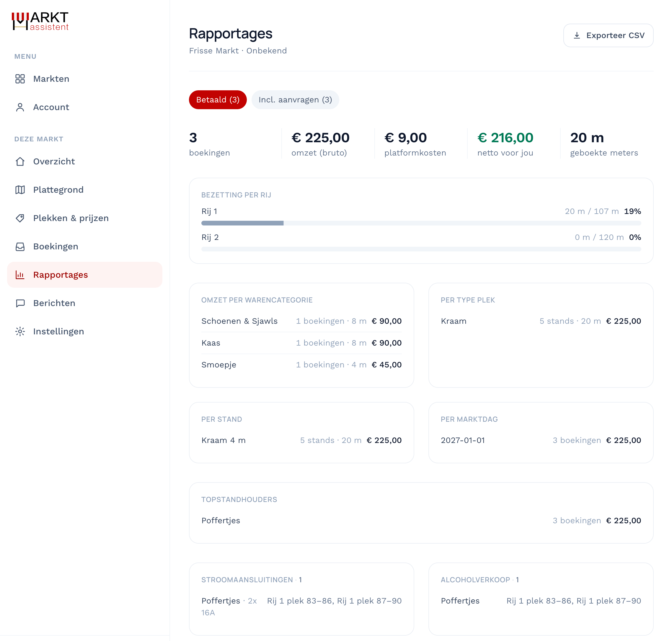Click the Frisse Markt · Onbekend subtitle
Screen dimensions: 672x641
tap(238, 51)
